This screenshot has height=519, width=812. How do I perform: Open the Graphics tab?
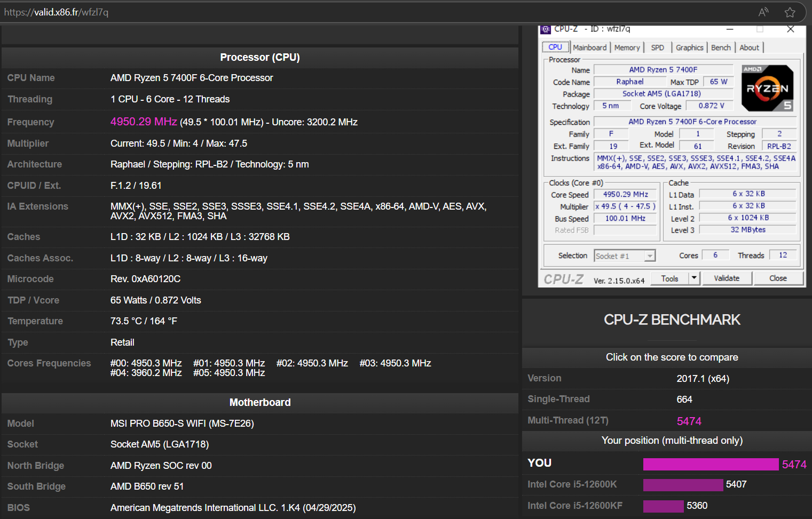[690, 47]
